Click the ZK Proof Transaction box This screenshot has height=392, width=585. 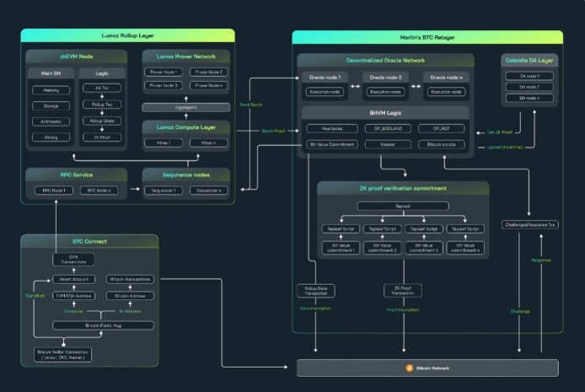(x=403, y=291)
